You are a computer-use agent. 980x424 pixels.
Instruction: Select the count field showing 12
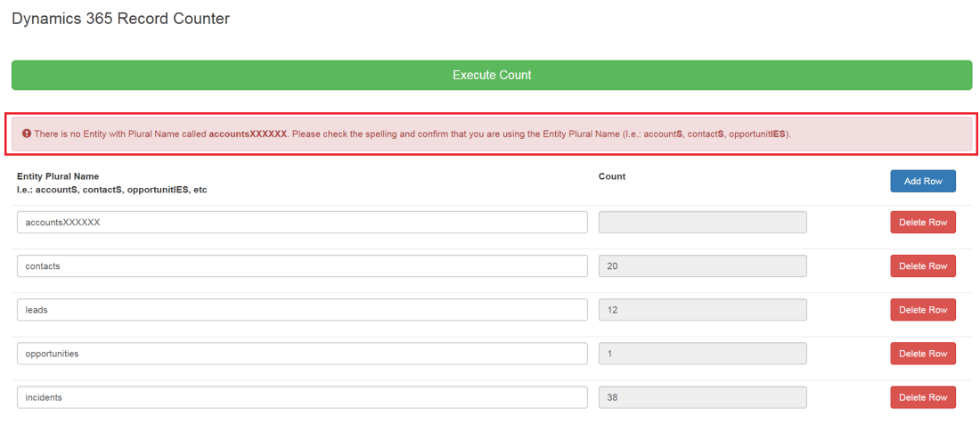(702, 309)
